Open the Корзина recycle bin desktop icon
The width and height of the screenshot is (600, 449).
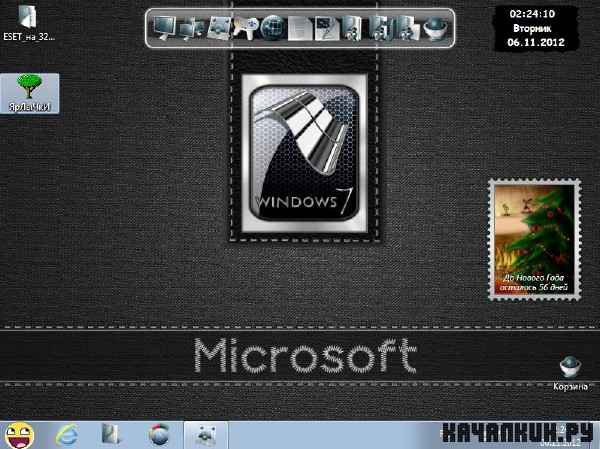570,373
